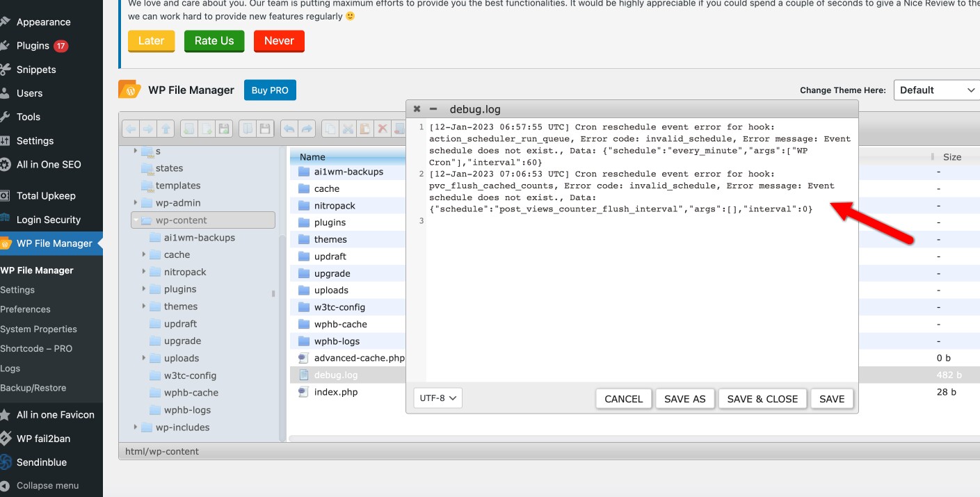Click the All in one Favicon star icon
The image size is (980, 497).
(x=6, y=415)
